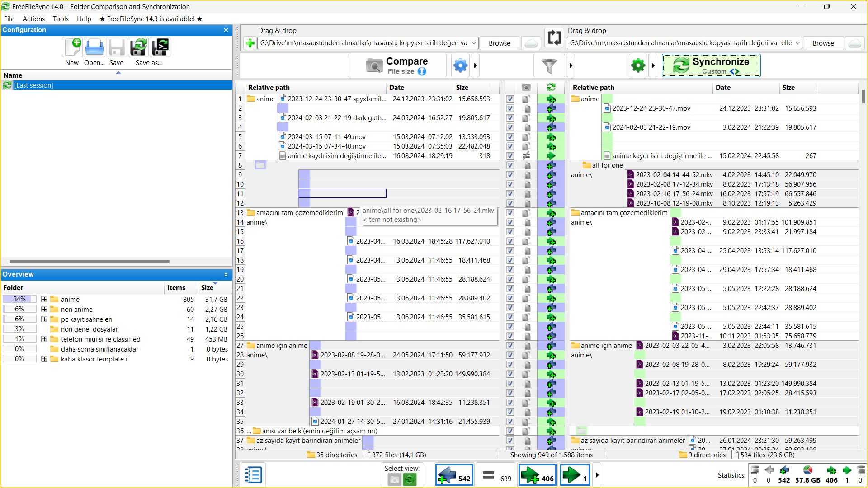This screenshot has width=868, height=488.
Task: Click the New configuration icon
Action: tap(72, 47)
